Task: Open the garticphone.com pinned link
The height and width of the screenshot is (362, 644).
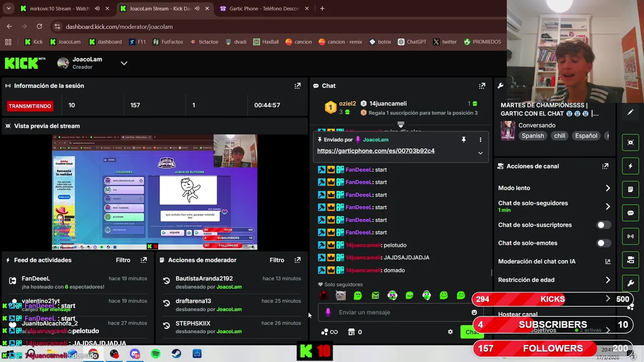Action: [376, 151]
